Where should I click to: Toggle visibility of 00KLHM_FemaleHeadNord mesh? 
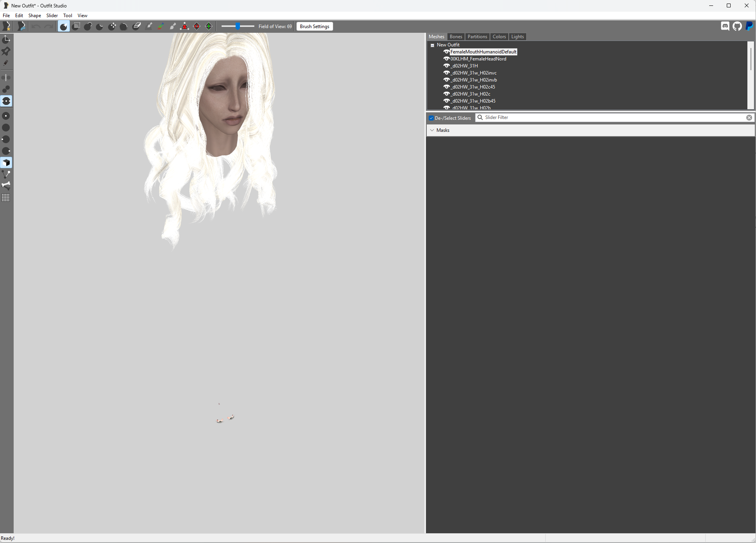pos(446,59)
